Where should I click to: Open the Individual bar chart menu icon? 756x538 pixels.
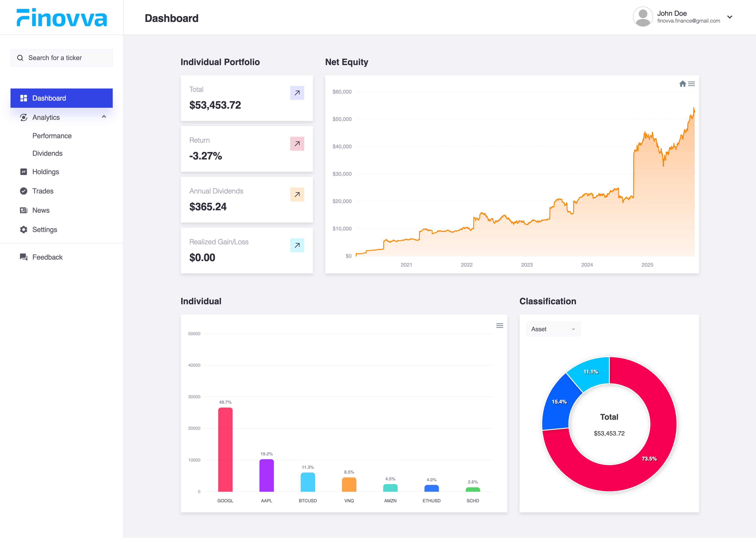[x=499, y=326]
